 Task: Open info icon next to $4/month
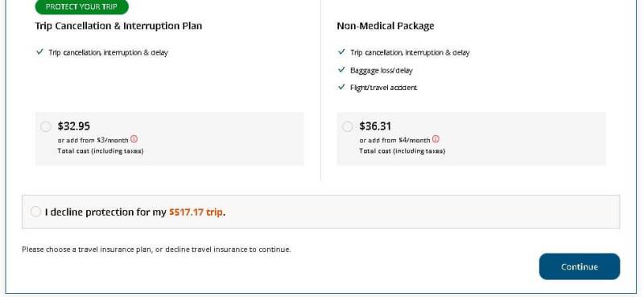click(436, 139)
